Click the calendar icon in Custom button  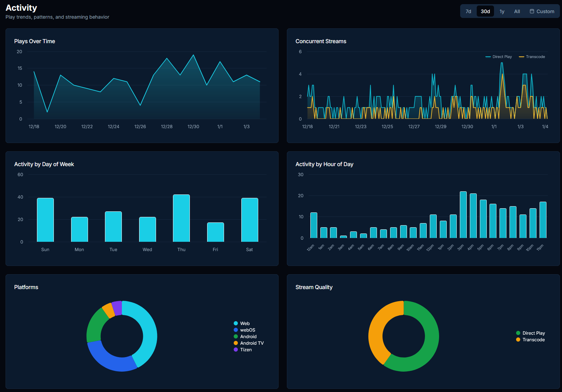coord(532,11)
